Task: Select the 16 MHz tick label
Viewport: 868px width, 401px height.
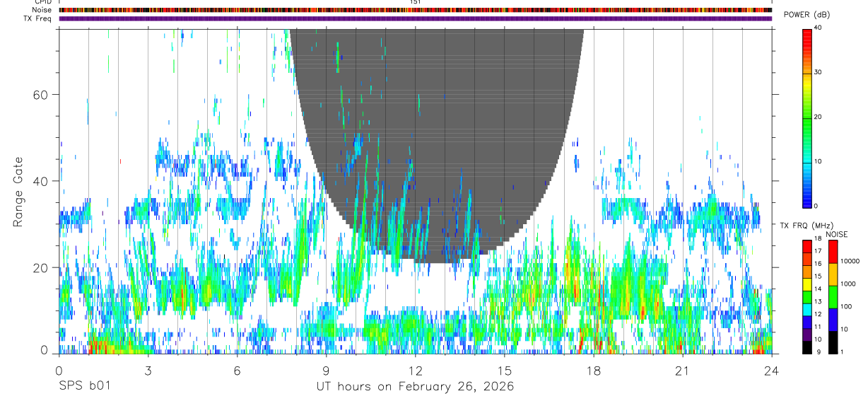Action: [x=818, y=264]
